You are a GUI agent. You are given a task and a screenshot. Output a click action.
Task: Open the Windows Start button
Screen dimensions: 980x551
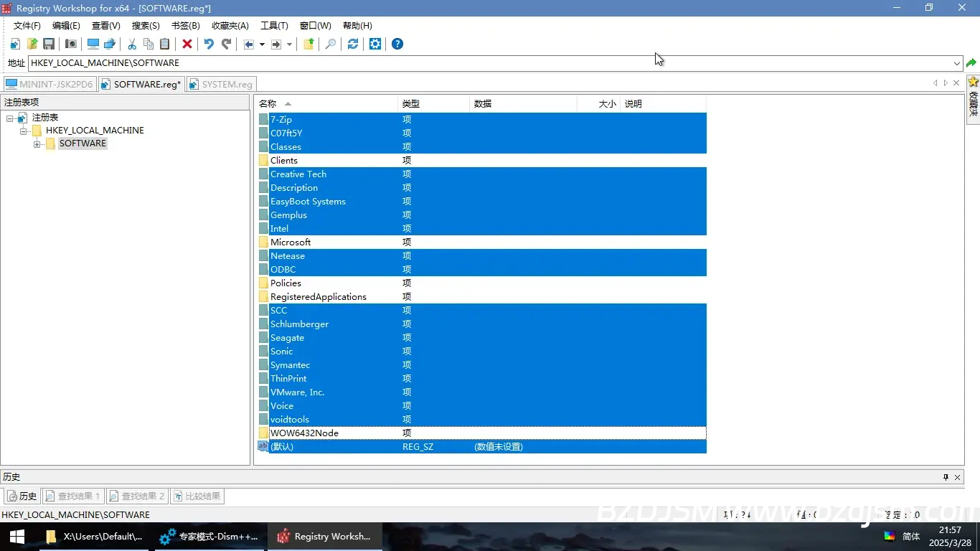click(17, 537)
